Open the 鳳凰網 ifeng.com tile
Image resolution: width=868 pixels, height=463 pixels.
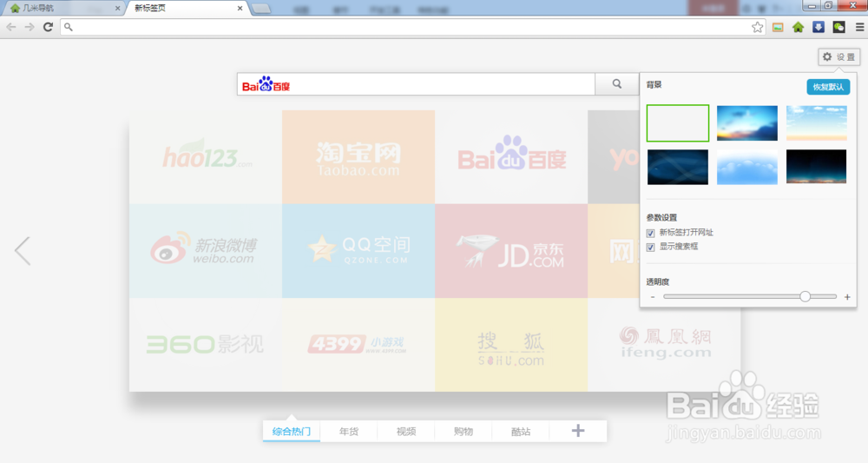664,345
